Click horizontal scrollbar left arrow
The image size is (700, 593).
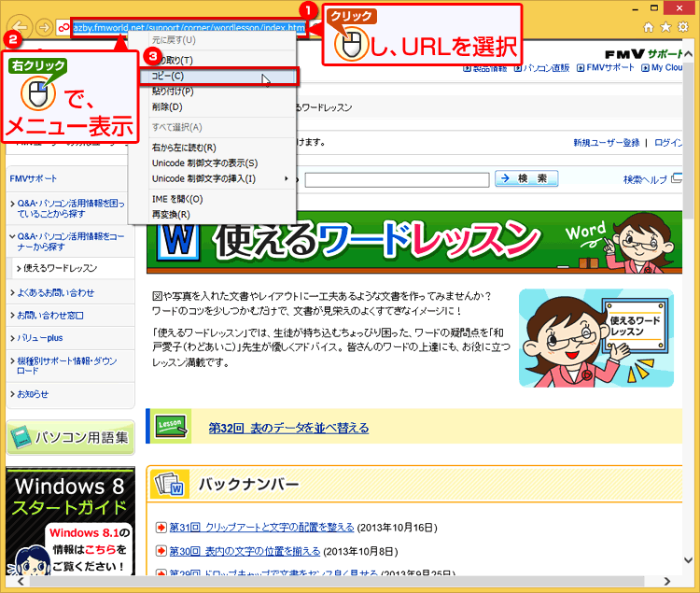21,582
